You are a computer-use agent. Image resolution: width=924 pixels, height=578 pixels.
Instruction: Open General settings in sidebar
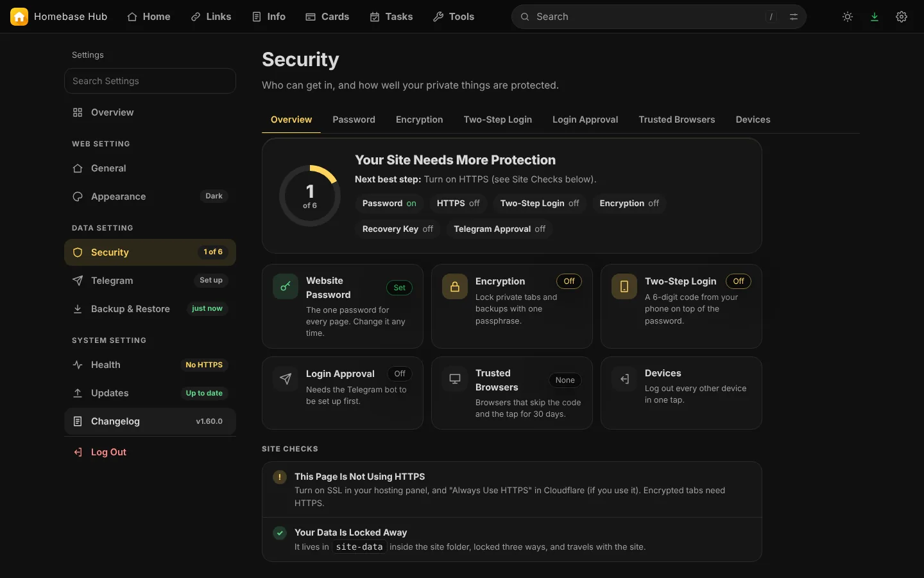click(x=150, y=168)
